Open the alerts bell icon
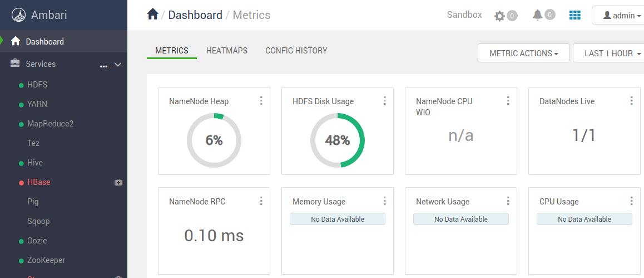Viewport: 644px width, 278px height. [x=537, y=15]
